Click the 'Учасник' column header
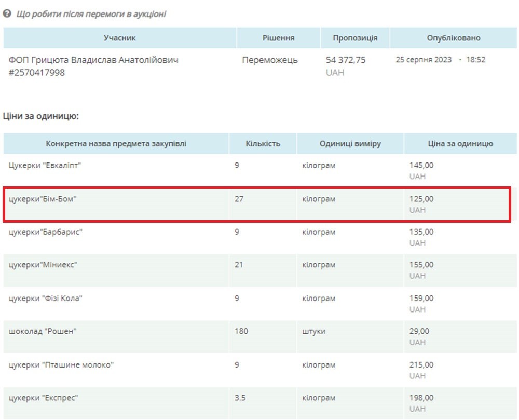This screenshot has width=519, height=420. [120, 38]
